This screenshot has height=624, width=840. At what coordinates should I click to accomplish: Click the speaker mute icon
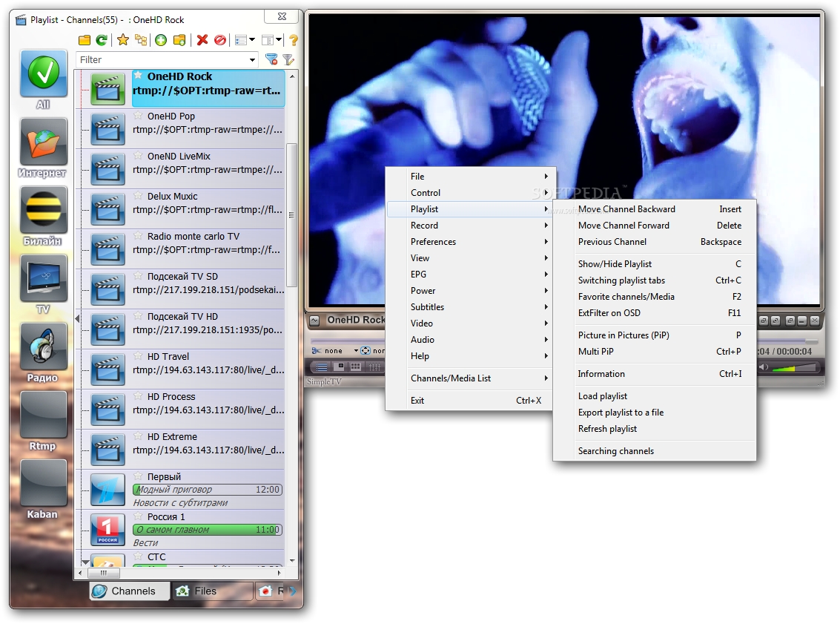(764, 367)
